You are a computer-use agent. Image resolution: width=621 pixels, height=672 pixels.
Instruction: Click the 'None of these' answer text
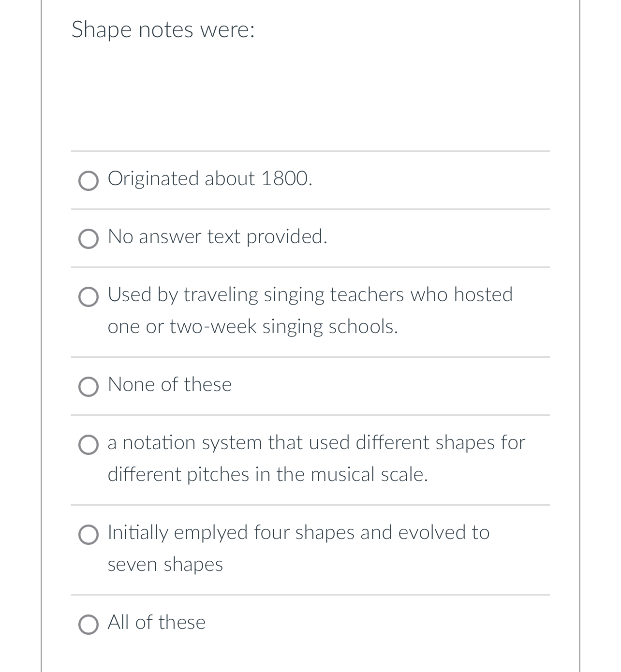click(x=170, y=384)
